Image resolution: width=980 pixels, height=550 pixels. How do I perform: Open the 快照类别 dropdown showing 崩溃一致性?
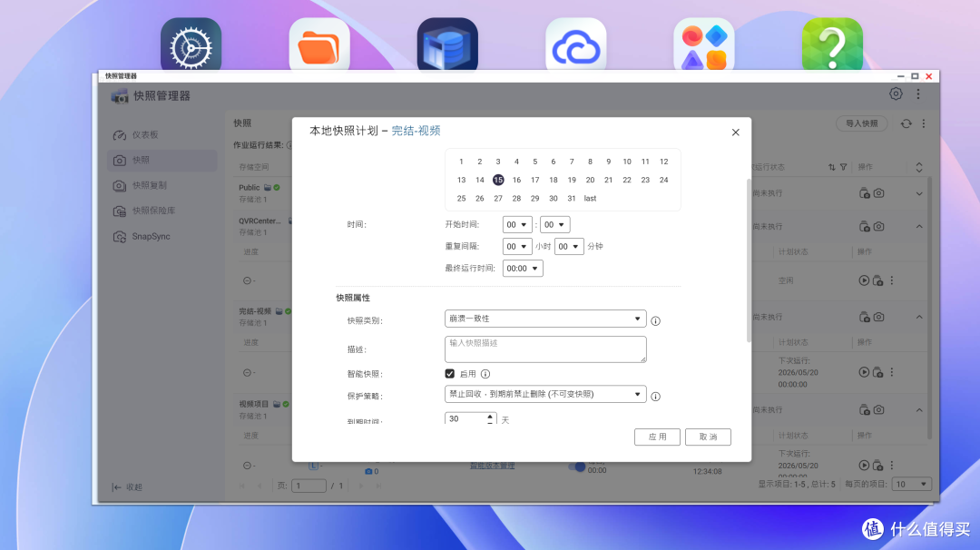(545, 319)
